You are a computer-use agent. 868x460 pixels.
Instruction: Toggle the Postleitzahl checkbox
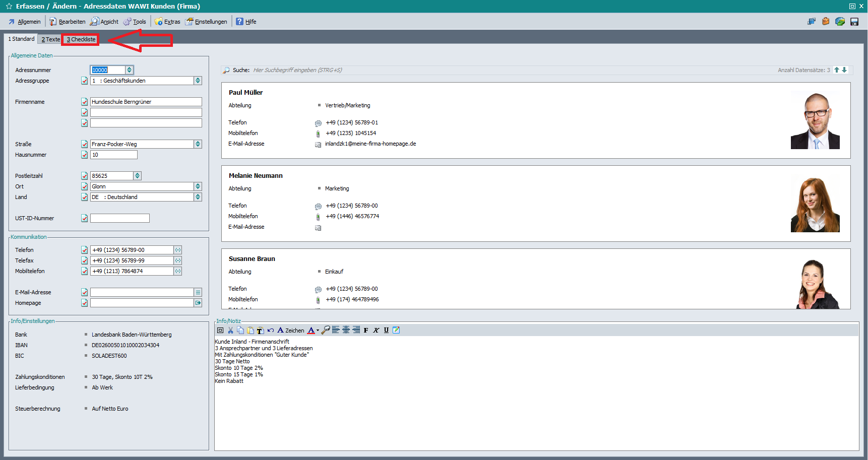tap(84, 176)
